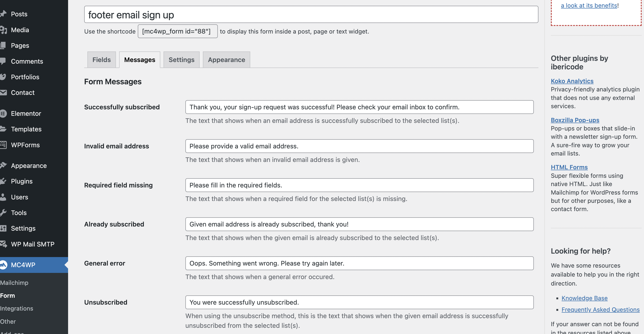
Task: Click the Tools wrench icon
Action: point(3,213)
